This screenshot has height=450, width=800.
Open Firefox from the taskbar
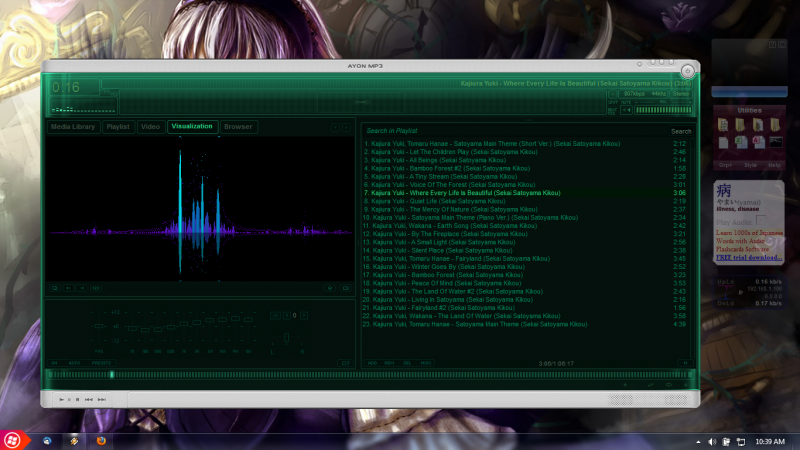(x=101, y=441)
